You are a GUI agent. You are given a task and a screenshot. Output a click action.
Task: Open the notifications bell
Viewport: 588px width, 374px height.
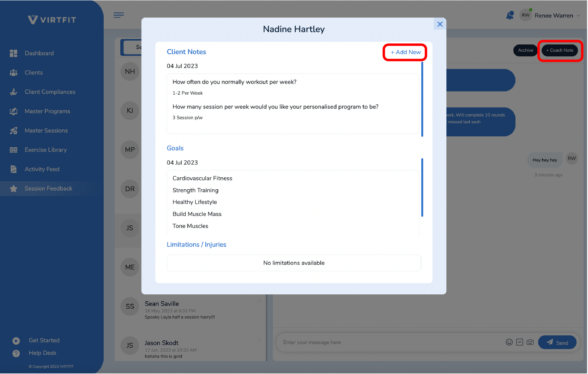click(x=510, y=15)
